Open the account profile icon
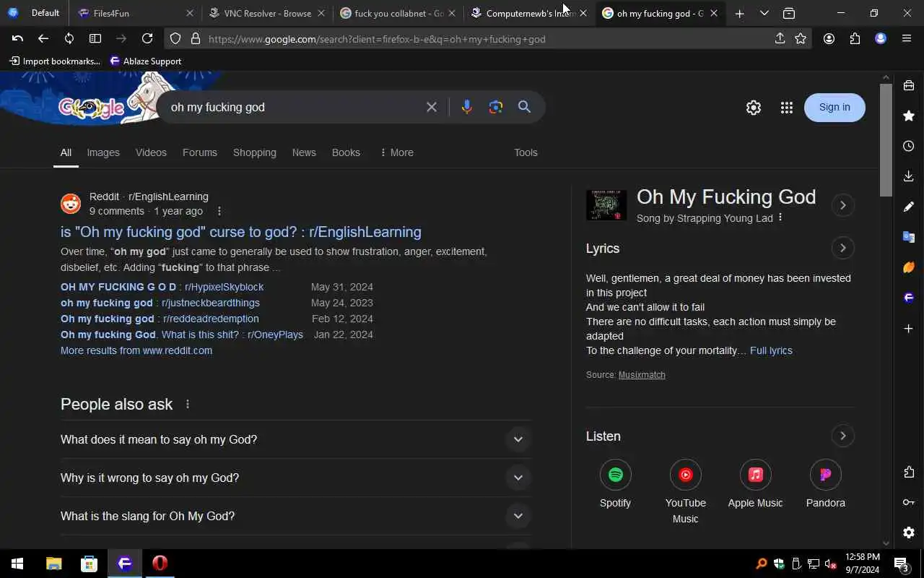 (829, 39)
